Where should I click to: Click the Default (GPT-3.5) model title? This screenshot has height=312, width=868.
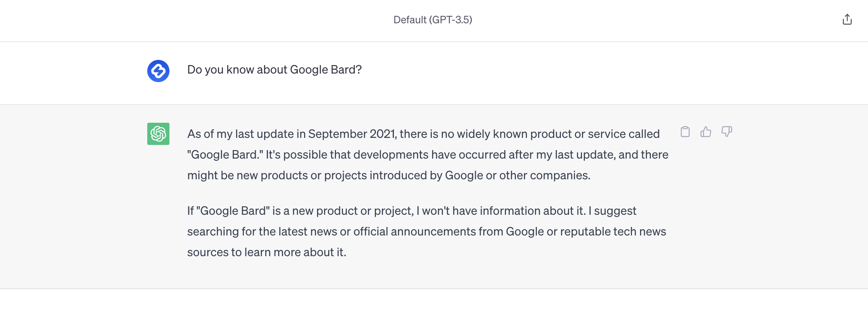[433, 20]
